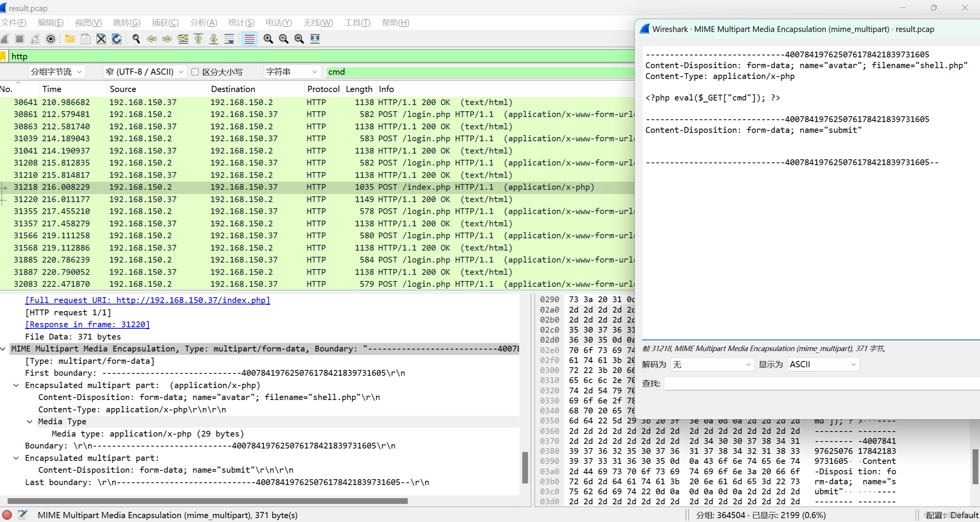Click the display filter bookmark icon
The width and height of the screenshot is (980, 522).
pos(3,57)
